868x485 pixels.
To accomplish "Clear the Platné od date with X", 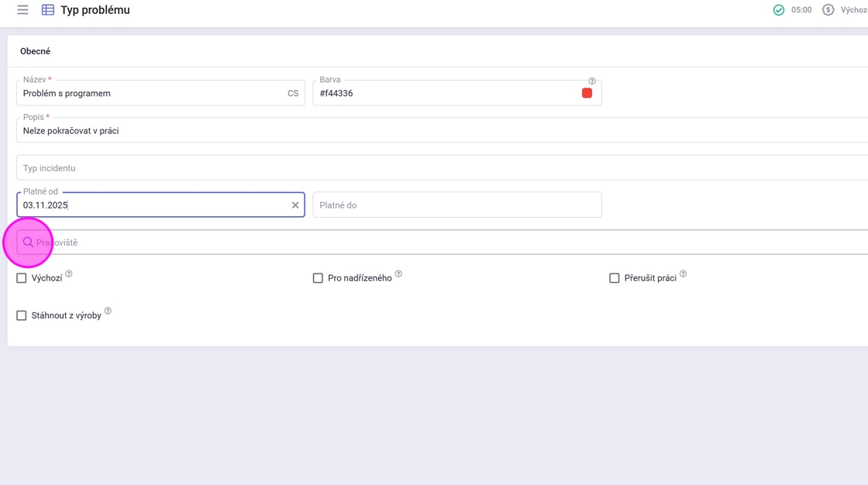I will tap(295, 205).
